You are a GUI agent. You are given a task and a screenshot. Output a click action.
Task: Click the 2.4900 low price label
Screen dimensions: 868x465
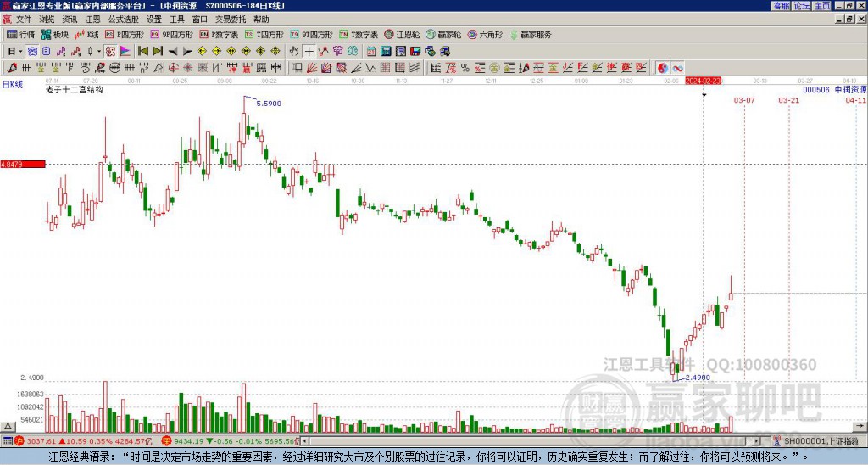tap(698, 378)
